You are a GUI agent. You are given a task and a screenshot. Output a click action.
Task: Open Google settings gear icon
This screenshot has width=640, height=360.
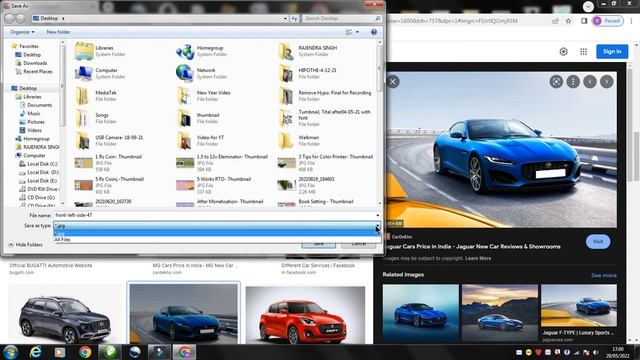(x=564, y=51)
